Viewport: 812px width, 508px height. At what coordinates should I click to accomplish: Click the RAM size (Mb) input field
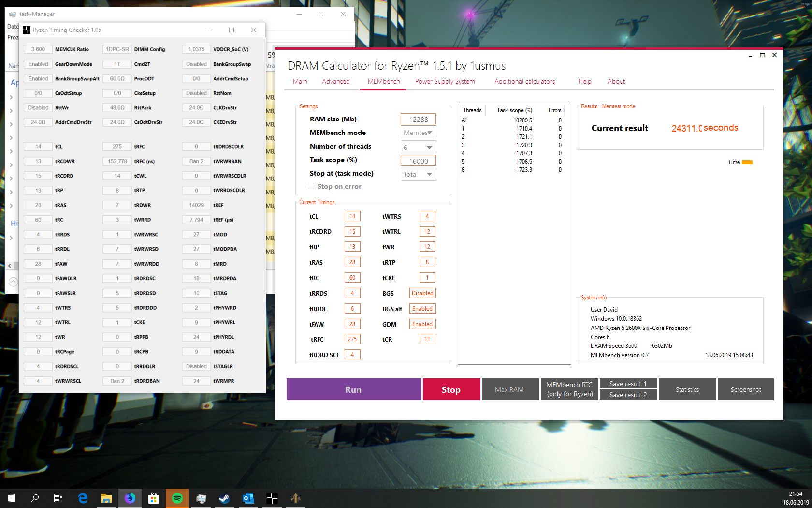pos(419,119)
